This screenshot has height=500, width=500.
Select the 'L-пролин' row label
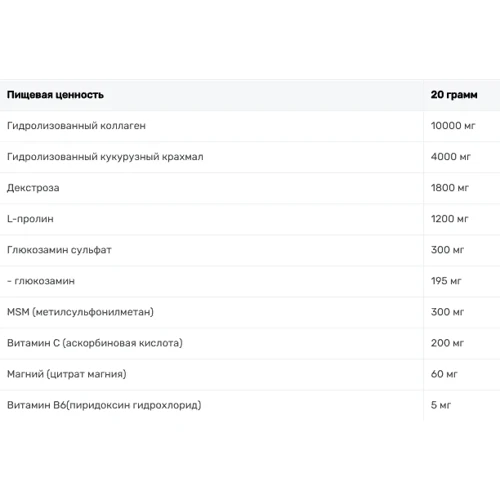click(x=30, y=219)
